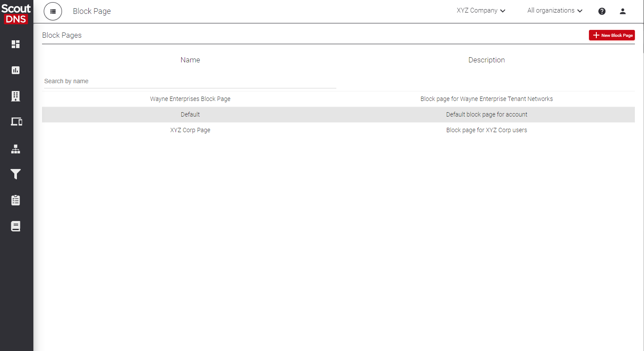The height and width of the screenshot is (351, 644).
Task: Open the clipboard checklist icon
Action: click(x=16, y=200)
